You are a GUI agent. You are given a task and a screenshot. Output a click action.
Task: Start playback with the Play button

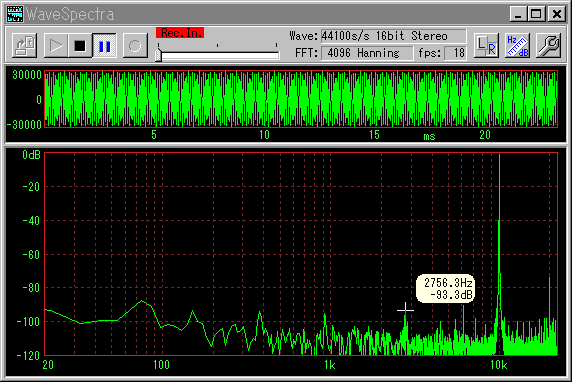[55, 46]
